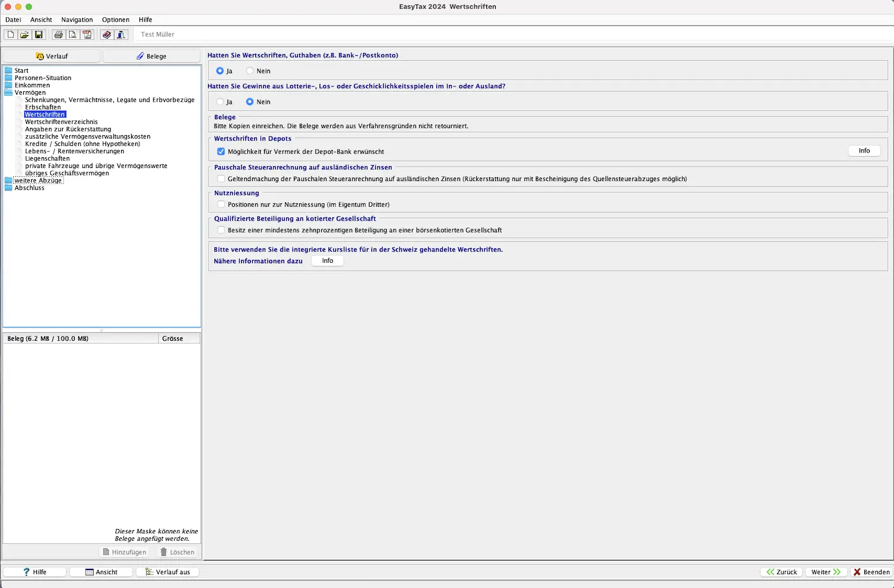894x588 pixels.
Task: Click the PDF export toolbar icon
Action: tap(87, 35)
